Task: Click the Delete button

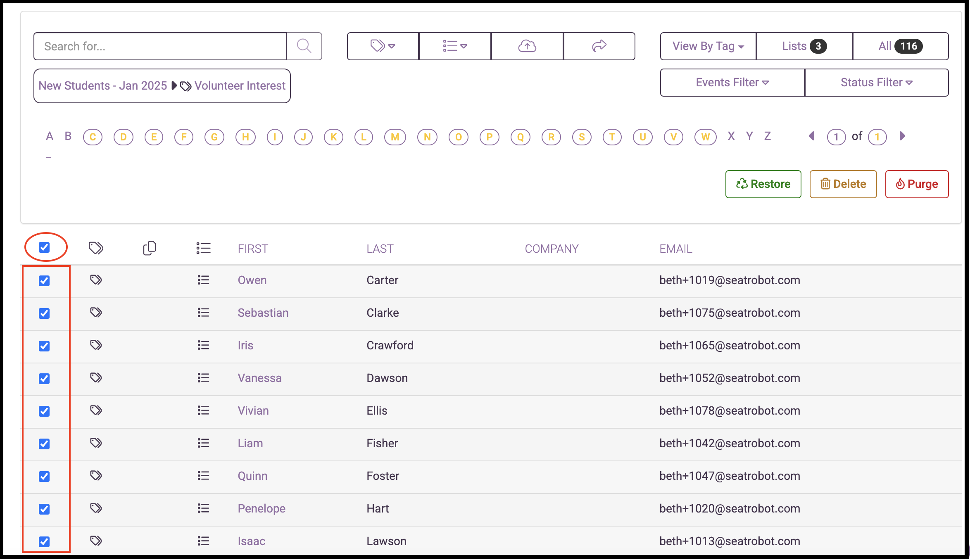Action: tap(843, 184)
